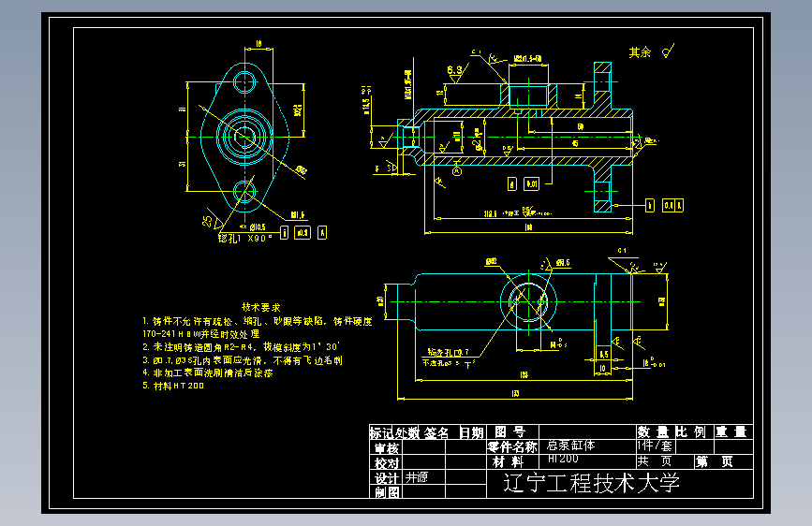The height and width of the screenshot is (526, 812).
Task: Click the '零件名称' label cell
Action: pos(512,446)
